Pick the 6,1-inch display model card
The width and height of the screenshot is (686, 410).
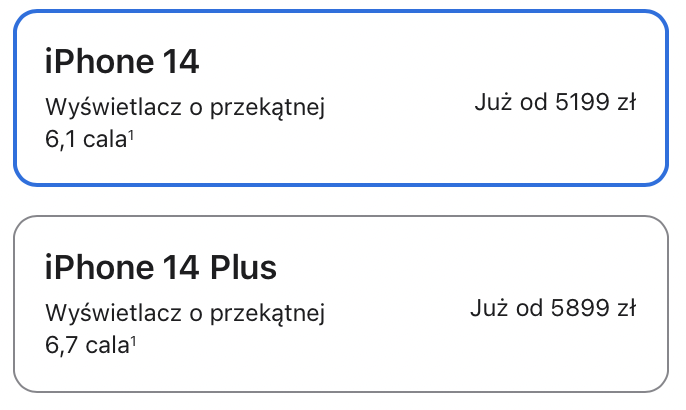pos(341,98)
